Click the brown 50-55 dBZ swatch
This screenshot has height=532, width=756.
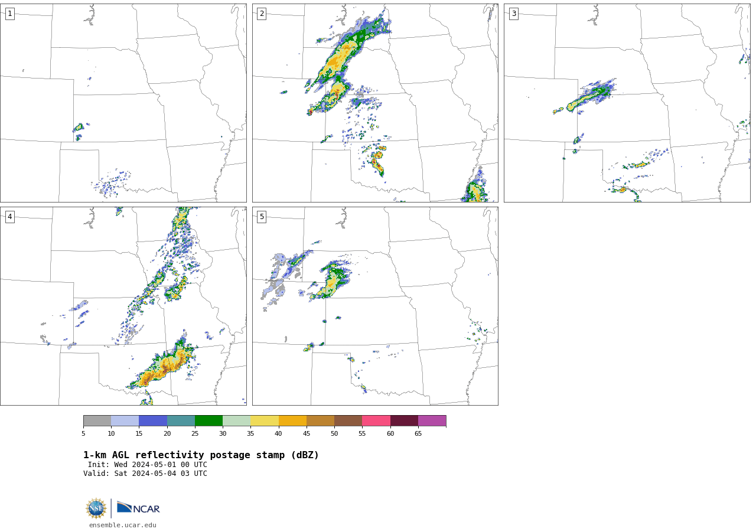pos(348,420)
